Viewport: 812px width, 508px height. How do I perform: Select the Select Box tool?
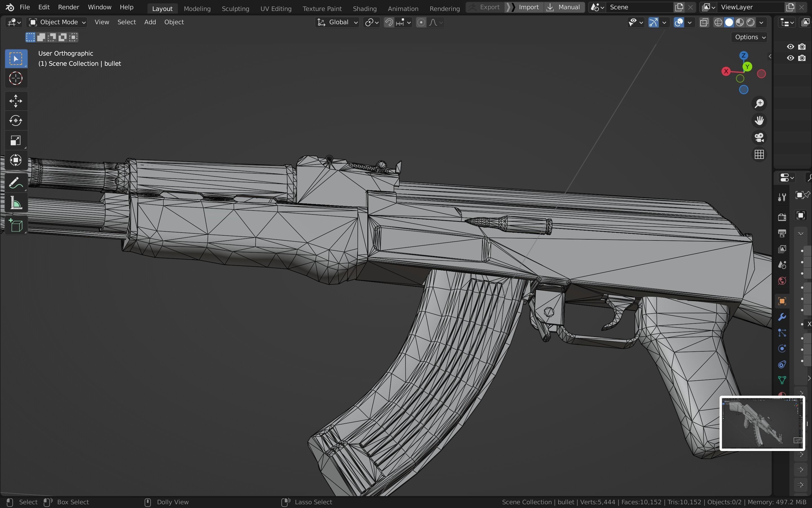[x=16, y=59]
